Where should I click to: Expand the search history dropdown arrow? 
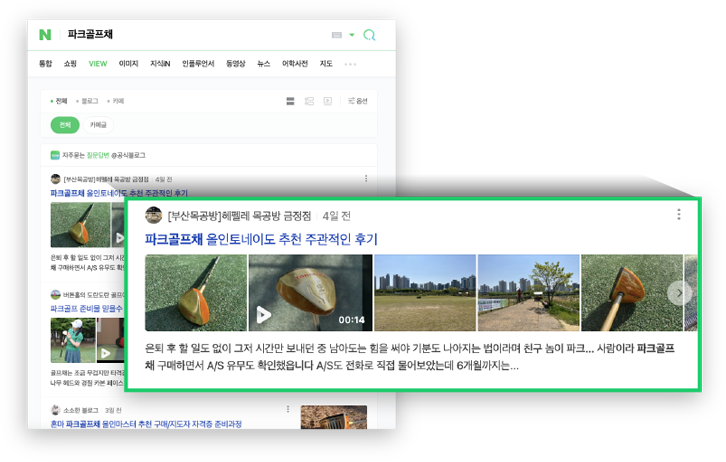(x=352, y=35)
